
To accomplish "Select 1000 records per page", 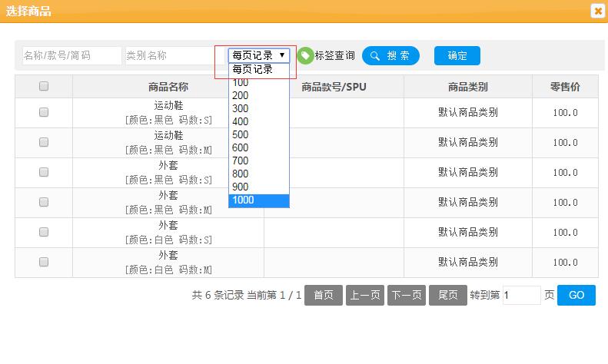I will click(x=259, y=200).
